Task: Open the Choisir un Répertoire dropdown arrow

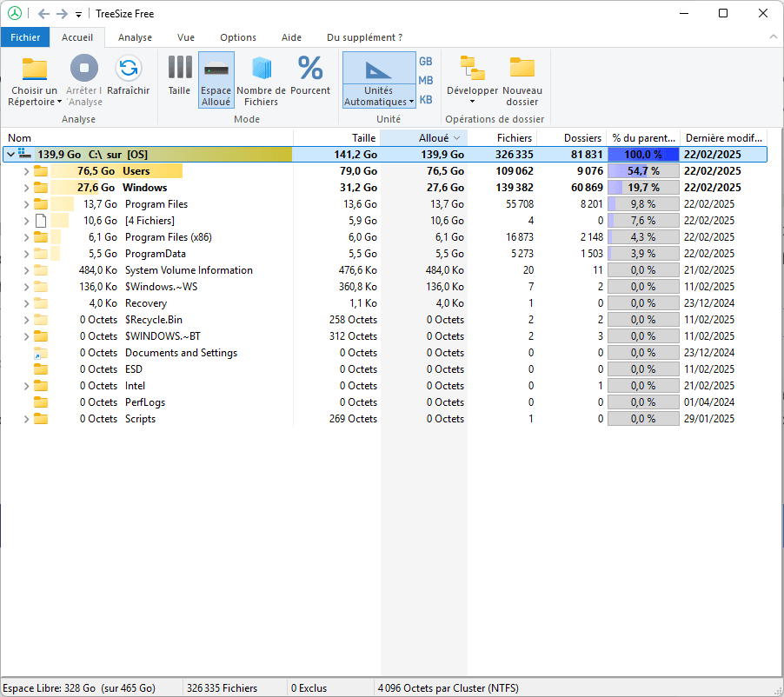Action: [x=59, y=102]
